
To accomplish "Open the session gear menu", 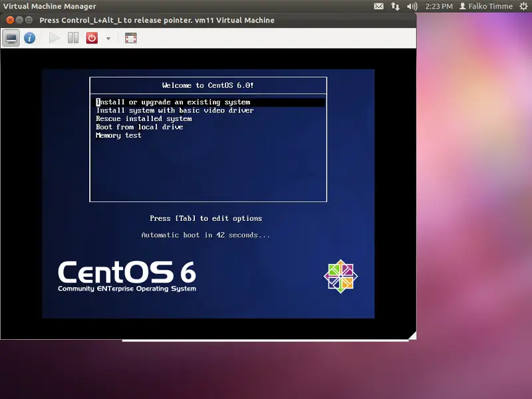I will [523, 6].
